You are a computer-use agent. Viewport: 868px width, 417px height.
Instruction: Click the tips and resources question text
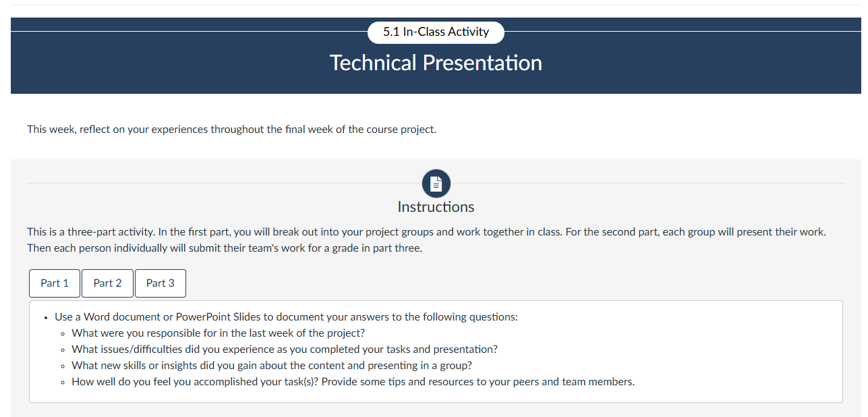[x=353, y=381]
